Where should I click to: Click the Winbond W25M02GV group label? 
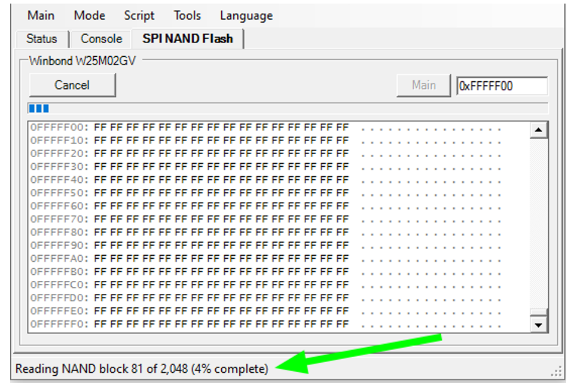(x=83, y=61)
